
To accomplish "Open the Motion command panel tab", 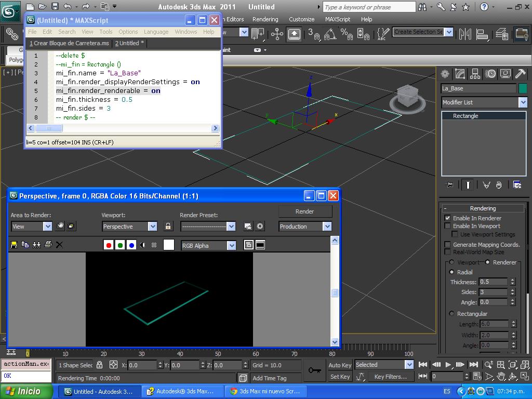I will pyautogui.click(x=490, y=74).
